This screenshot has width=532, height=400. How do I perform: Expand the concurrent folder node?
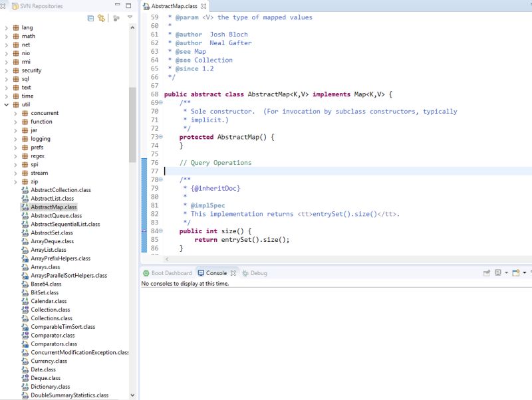[15, 113]
